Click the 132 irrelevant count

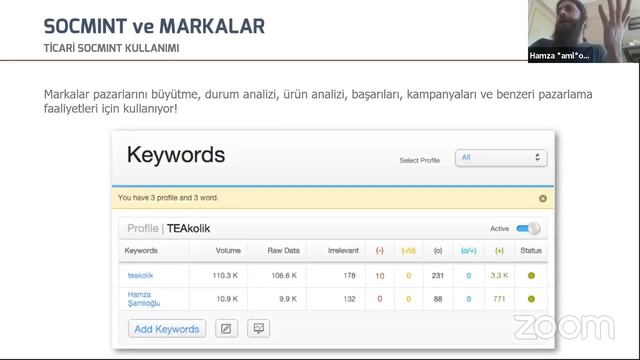tap(349, 299)
